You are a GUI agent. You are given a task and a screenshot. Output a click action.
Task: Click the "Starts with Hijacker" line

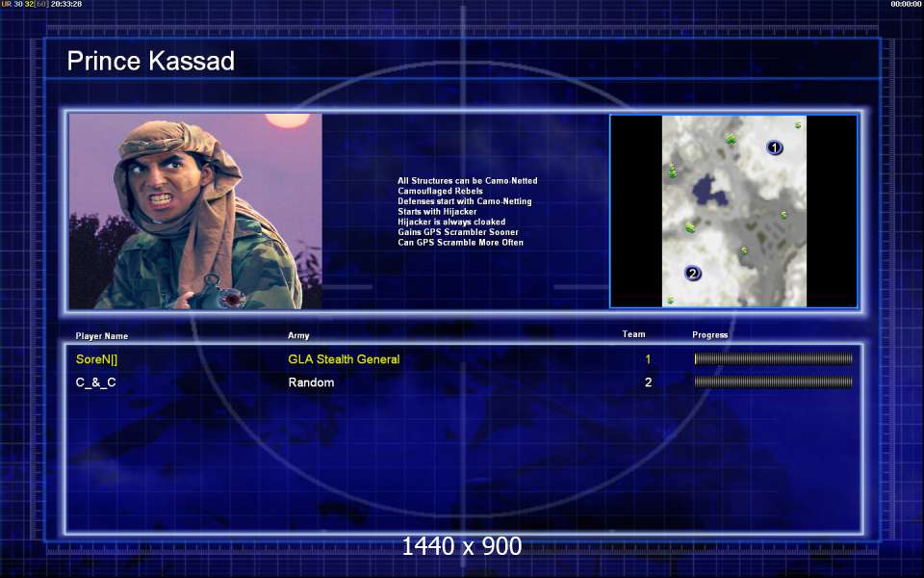(x=437, y=212)
